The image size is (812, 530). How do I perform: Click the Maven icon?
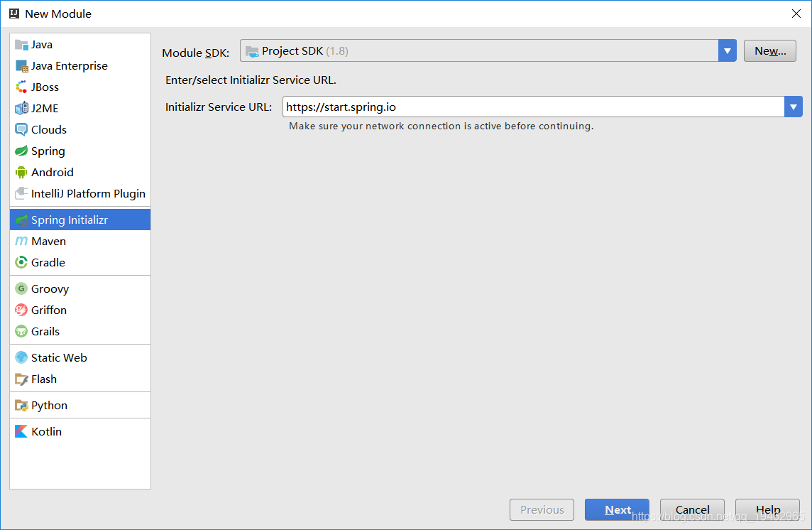click(x=21, y=241)
